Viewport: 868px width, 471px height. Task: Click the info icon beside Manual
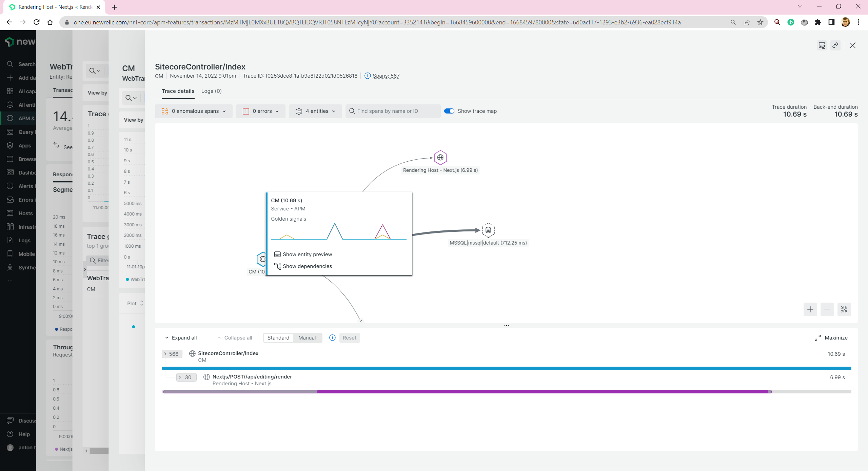[332, 338]
